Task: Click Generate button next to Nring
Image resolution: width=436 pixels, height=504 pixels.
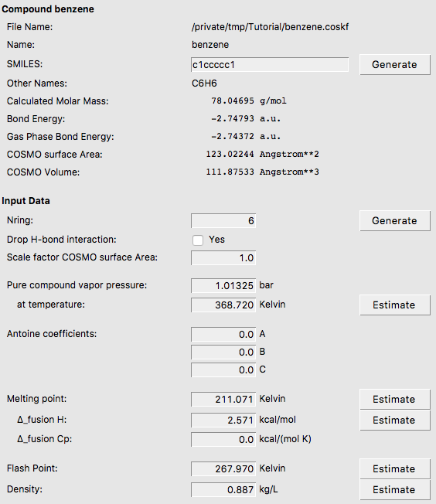Action: tap(394, 221)
